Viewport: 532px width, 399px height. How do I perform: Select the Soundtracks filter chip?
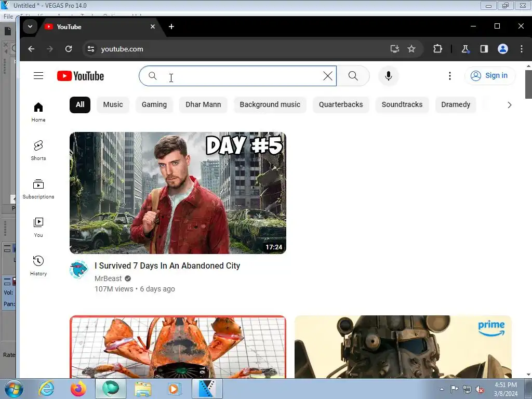(402, 104)
